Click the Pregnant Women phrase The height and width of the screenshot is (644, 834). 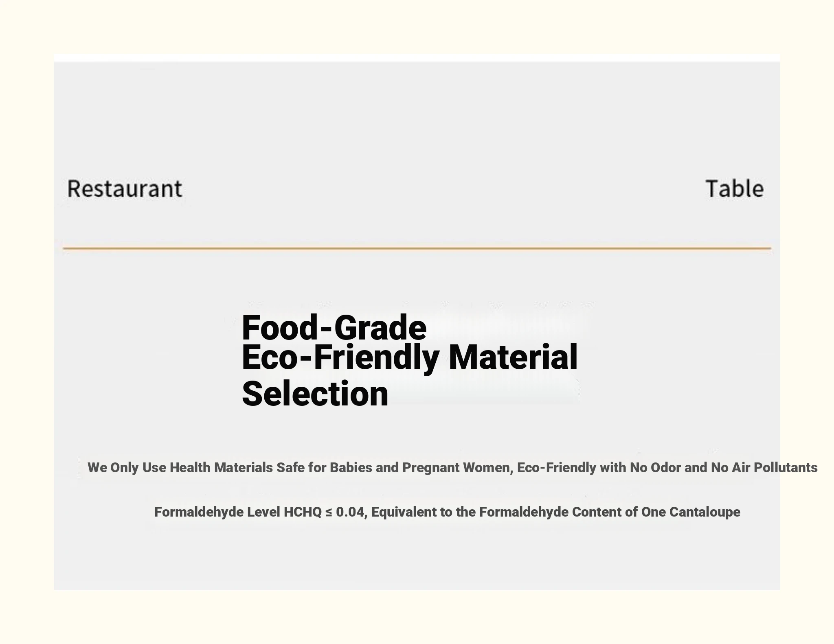[x=458, y=467]
